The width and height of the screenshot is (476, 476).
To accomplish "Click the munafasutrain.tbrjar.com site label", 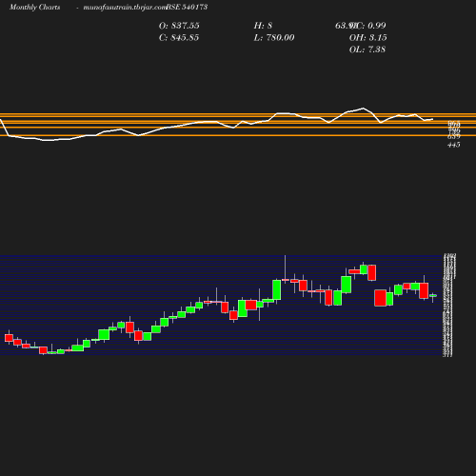I will (125, 7).
